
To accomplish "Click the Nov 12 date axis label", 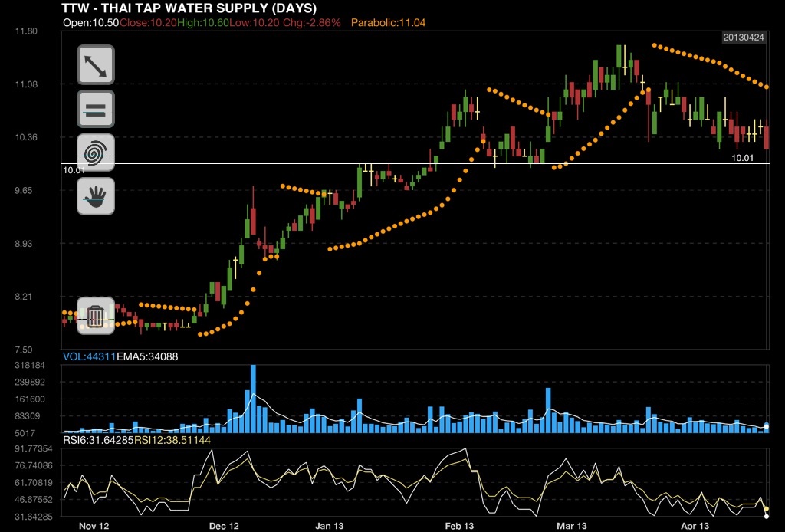I will pos(94,526).
